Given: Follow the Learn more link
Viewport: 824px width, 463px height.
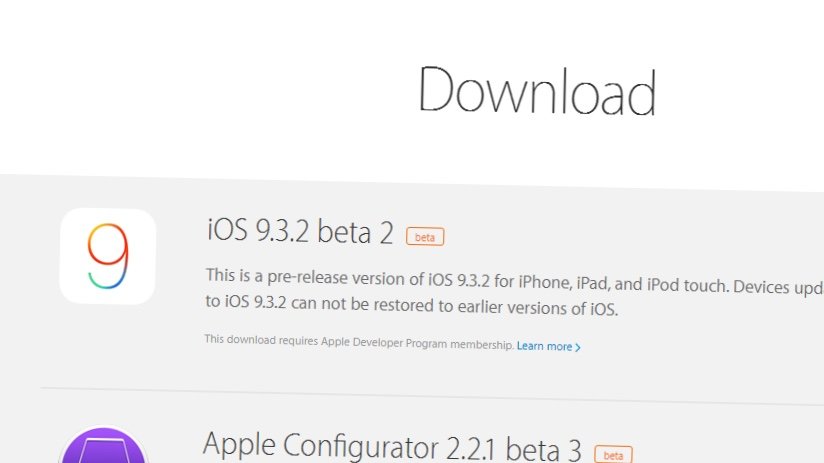Looking at the screenshot, I should (x=549, y=346).
